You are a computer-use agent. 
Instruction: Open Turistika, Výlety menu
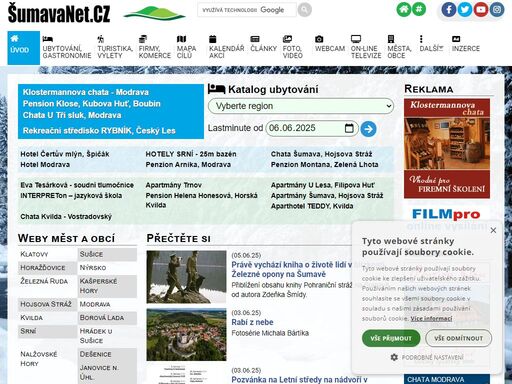(x=115, y=48)
